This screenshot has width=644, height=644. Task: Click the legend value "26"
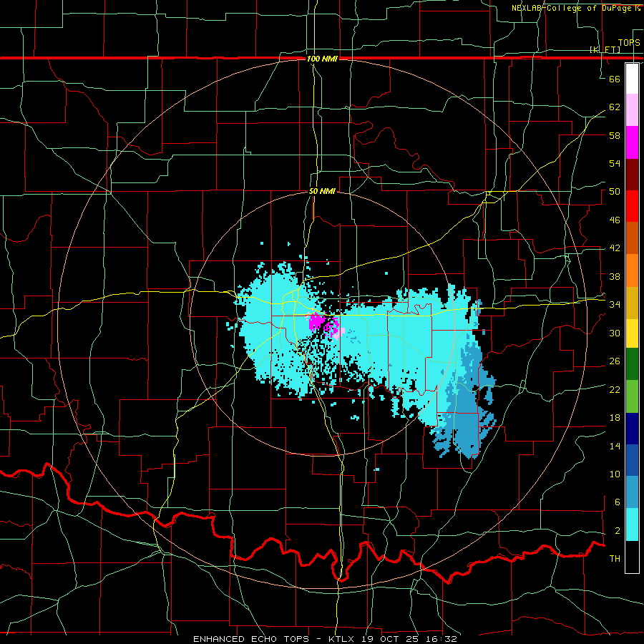click(x=615, y=361)
